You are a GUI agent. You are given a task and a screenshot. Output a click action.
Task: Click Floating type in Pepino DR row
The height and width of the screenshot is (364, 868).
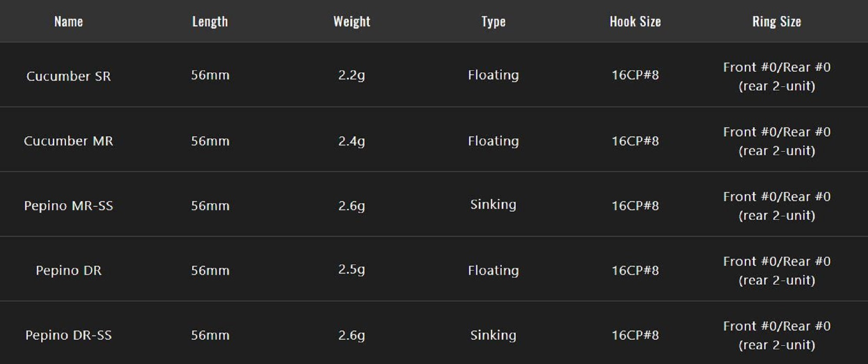point(493,270)
